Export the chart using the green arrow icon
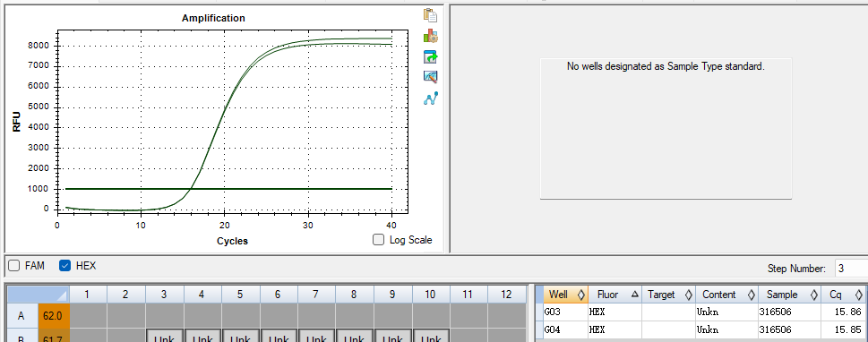Image resolution: width=868 pixels, height=342 pixels. click(431, 56)
